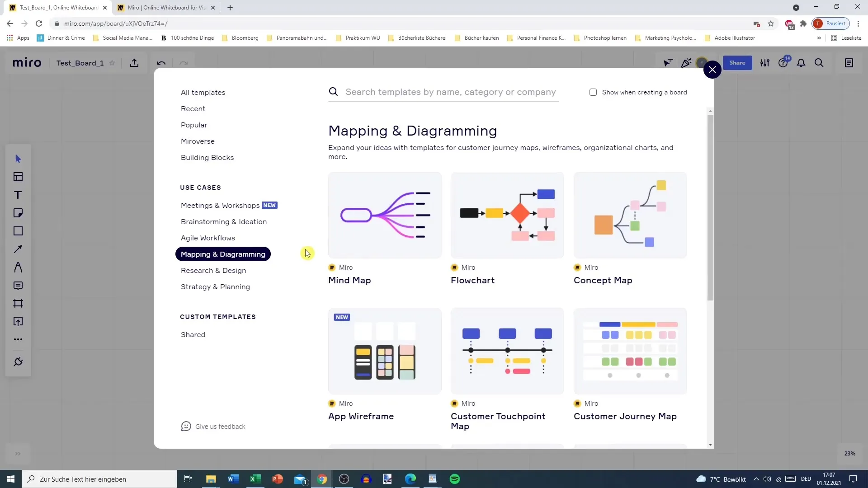868x488 pixels.
Task: Open more tools three dots menu
Action: pyautogui.click(x=18, y=339)
